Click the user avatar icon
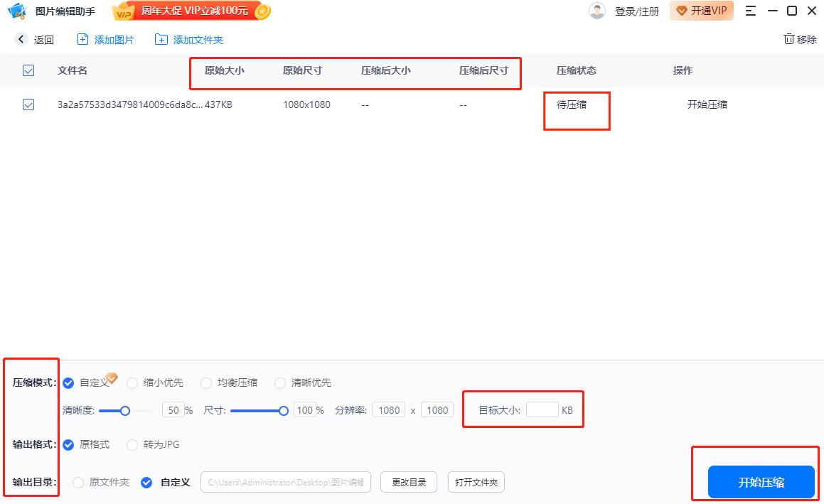Screen dimensions: 824x504 [596, 11]
